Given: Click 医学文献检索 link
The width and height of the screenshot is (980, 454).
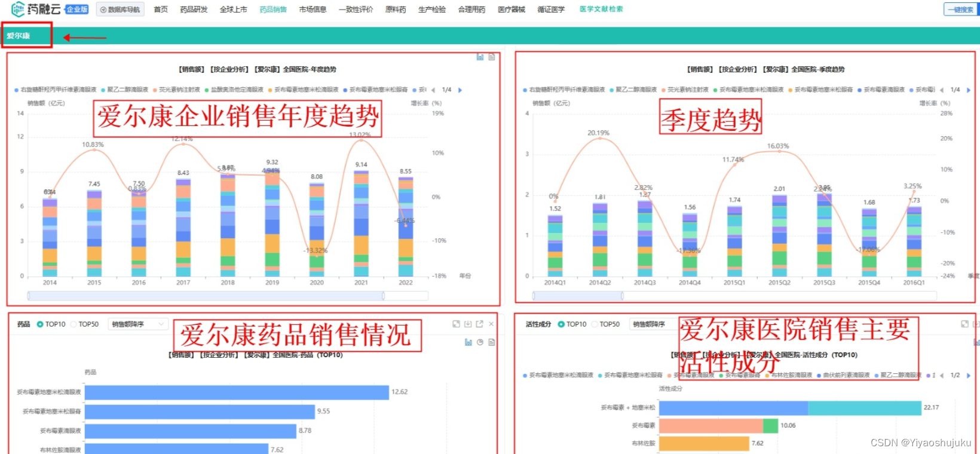Looking at the screenshot, I should point(601,9).
